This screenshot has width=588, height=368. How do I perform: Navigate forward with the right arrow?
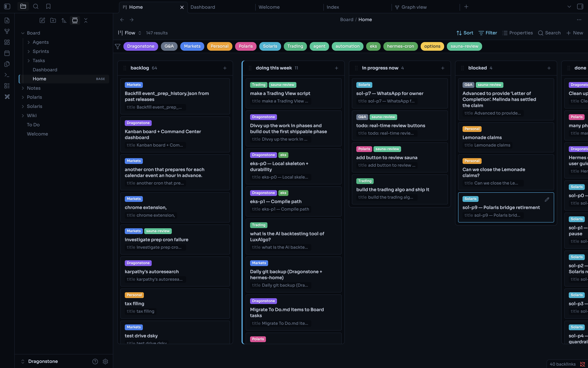click(x=132, y=20)
